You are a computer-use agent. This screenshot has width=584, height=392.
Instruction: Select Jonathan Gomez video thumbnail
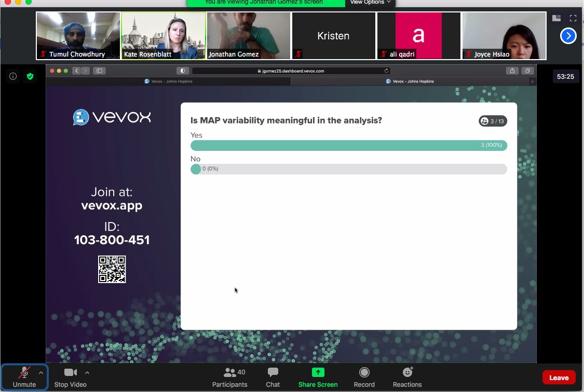tap(249, 36)
